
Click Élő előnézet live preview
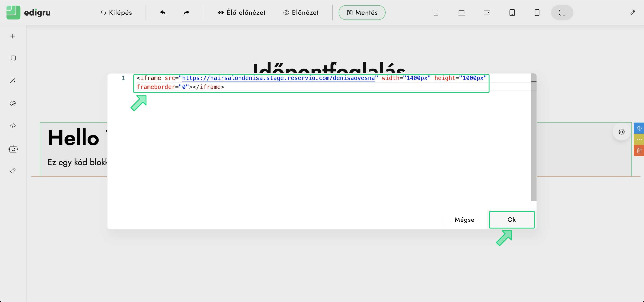[241, 13]
